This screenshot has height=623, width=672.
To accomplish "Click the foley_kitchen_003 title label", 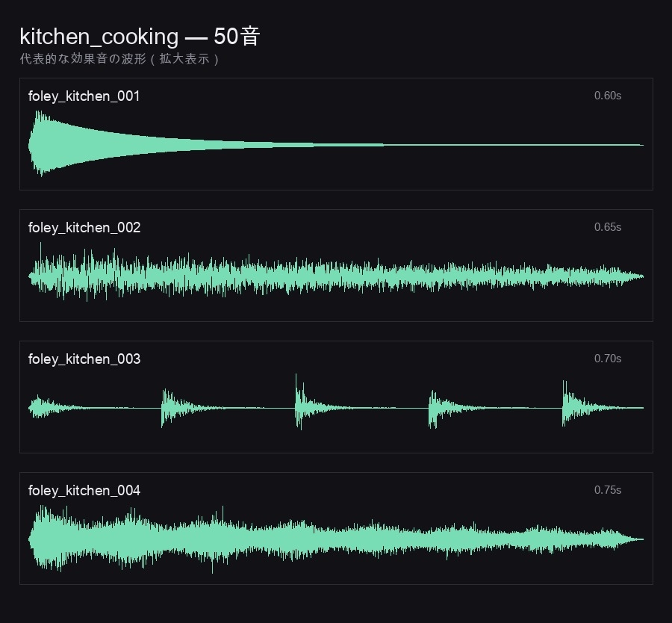I will point(84,359).
